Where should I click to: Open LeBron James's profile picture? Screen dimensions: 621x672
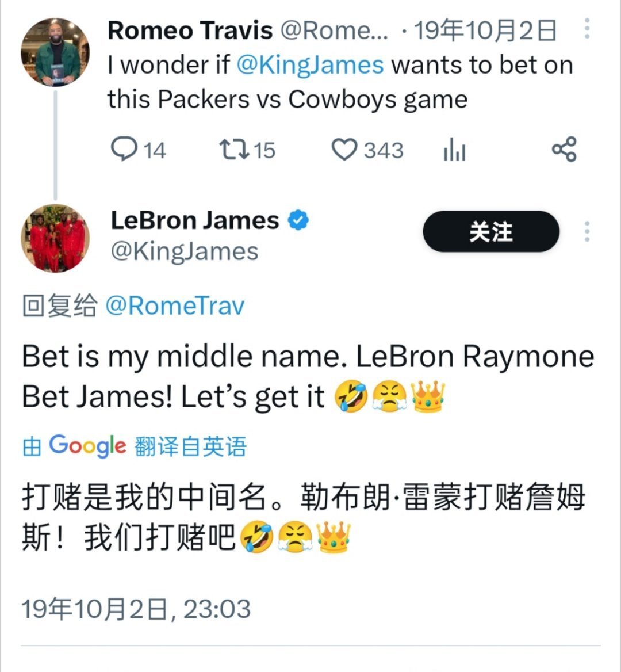pos(55,238)
